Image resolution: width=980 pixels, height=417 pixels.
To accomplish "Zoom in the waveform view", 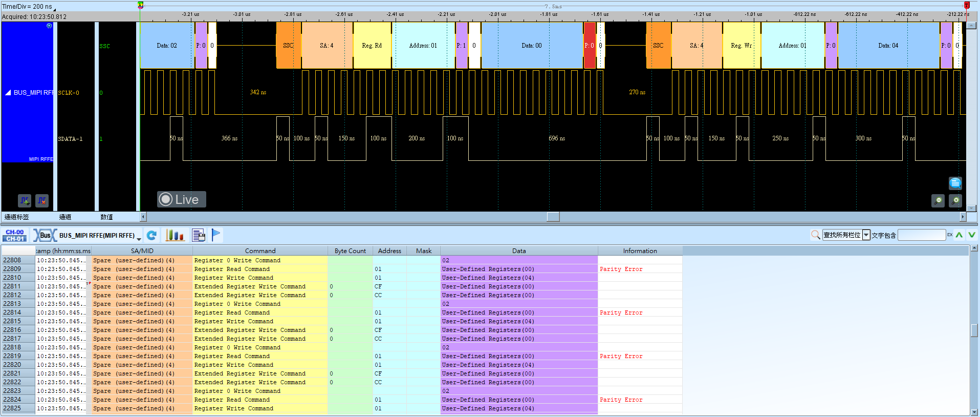I will [x=955, y=201].
